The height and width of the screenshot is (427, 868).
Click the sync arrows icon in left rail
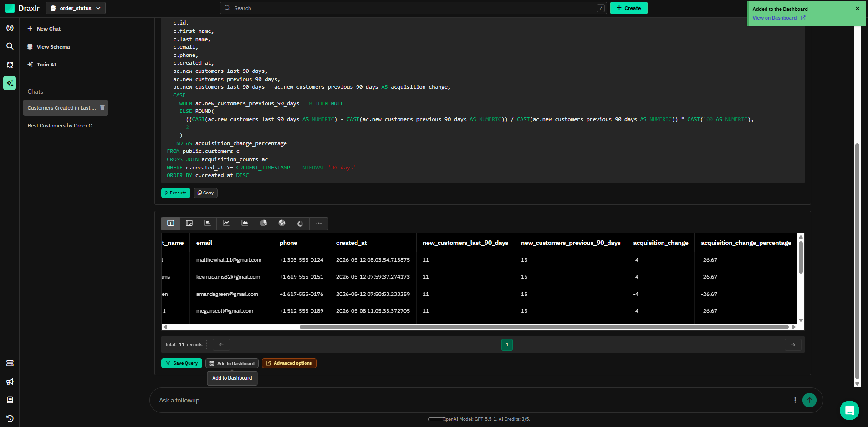[x=10, y=65]
